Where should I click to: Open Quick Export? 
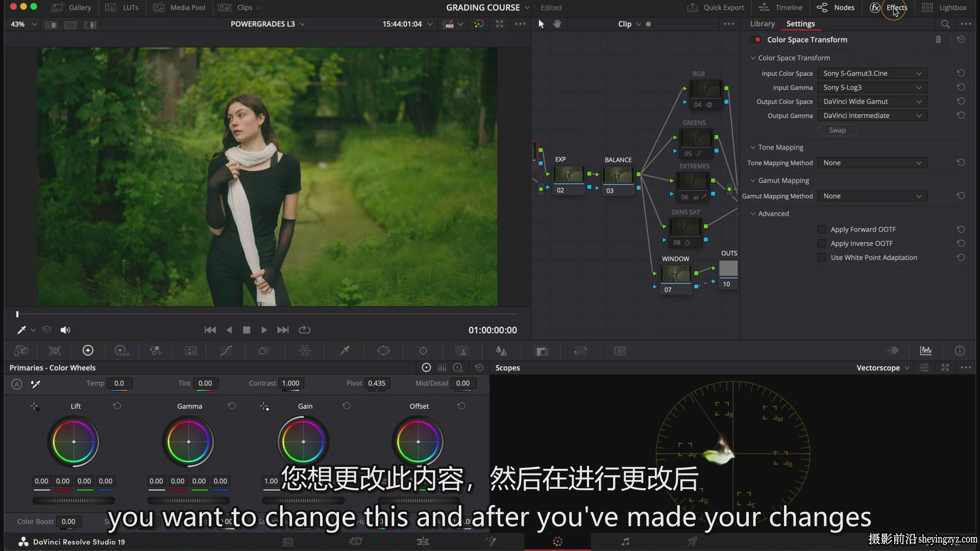716,8
